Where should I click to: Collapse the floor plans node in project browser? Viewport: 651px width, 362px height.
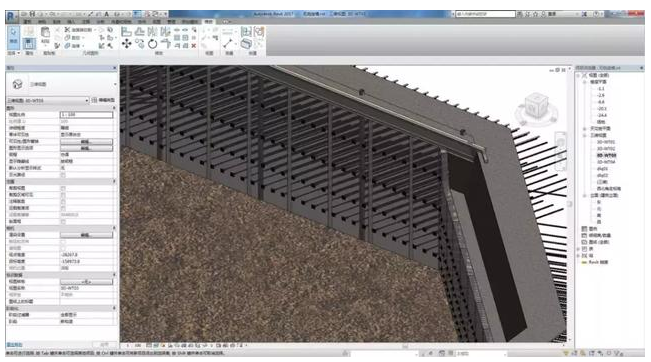point(585,82)
